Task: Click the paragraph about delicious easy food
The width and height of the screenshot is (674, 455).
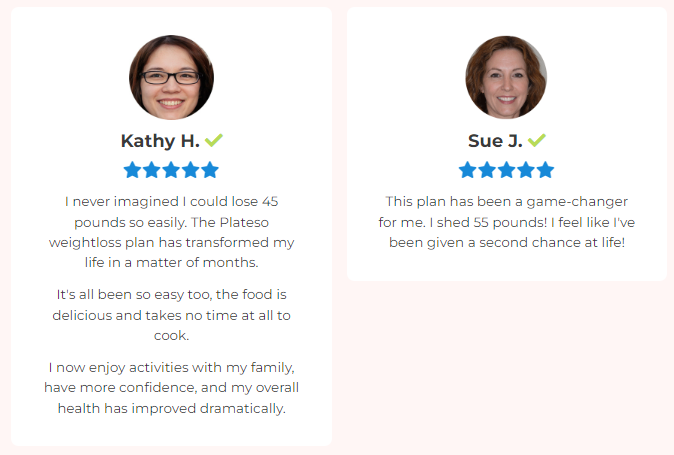Action: pos(172,315)
